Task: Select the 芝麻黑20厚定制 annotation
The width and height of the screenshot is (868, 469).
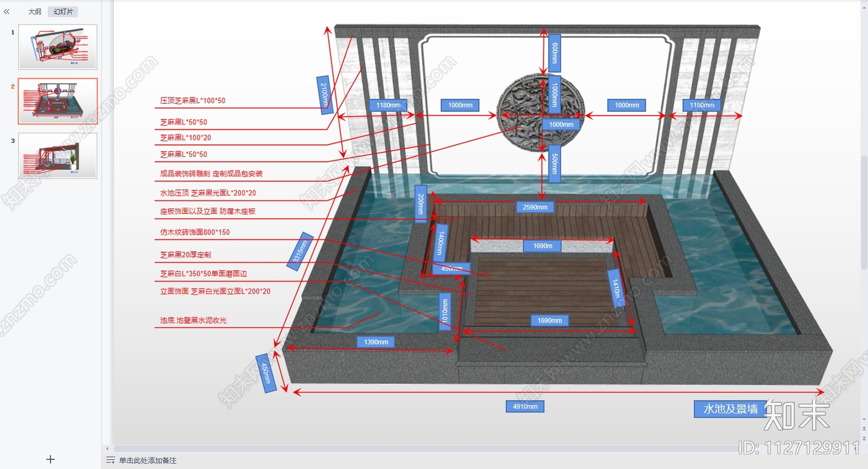Action: click(186, 255)
